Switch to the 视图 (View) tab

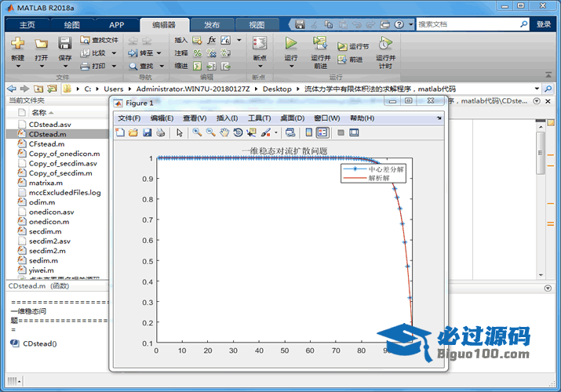257,24
